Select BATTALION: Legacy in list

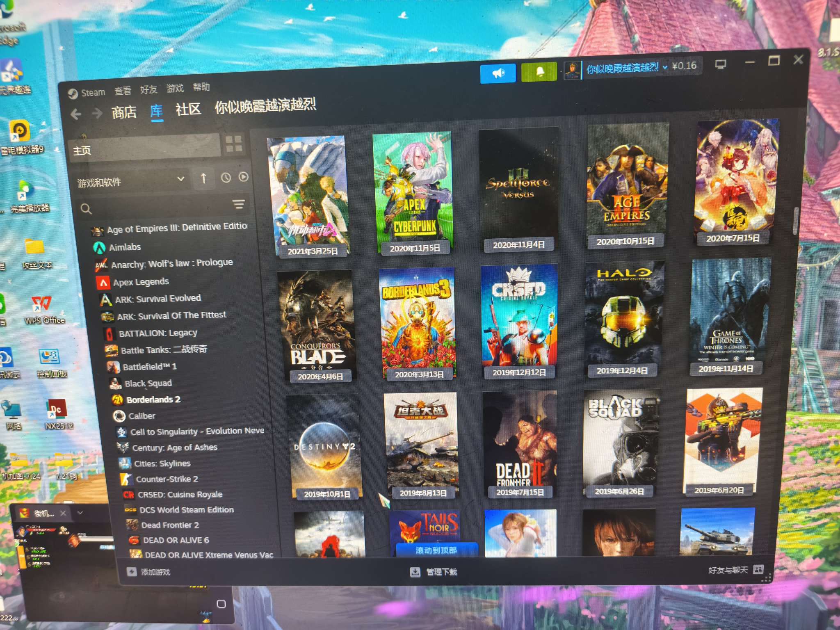click(x=151, y=333)
